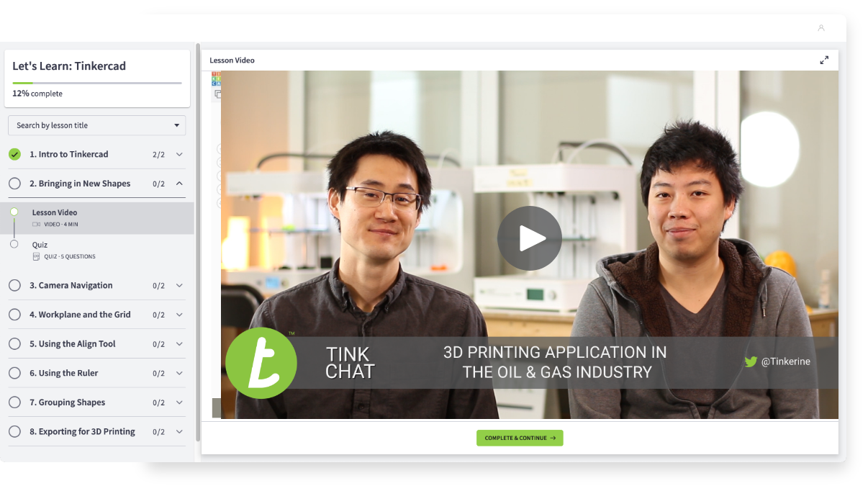Click the sidebar vertical scrollbar
This screenshot has height=491, width=868.
click(198, 243)
